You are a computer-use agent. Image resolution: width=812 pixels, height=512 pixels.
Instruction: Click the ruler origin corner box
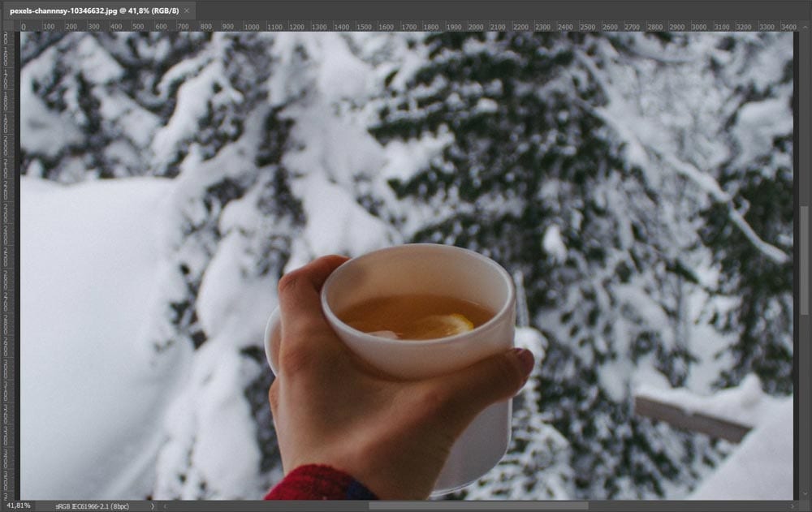pyautogui.click(x=8, y=26)
